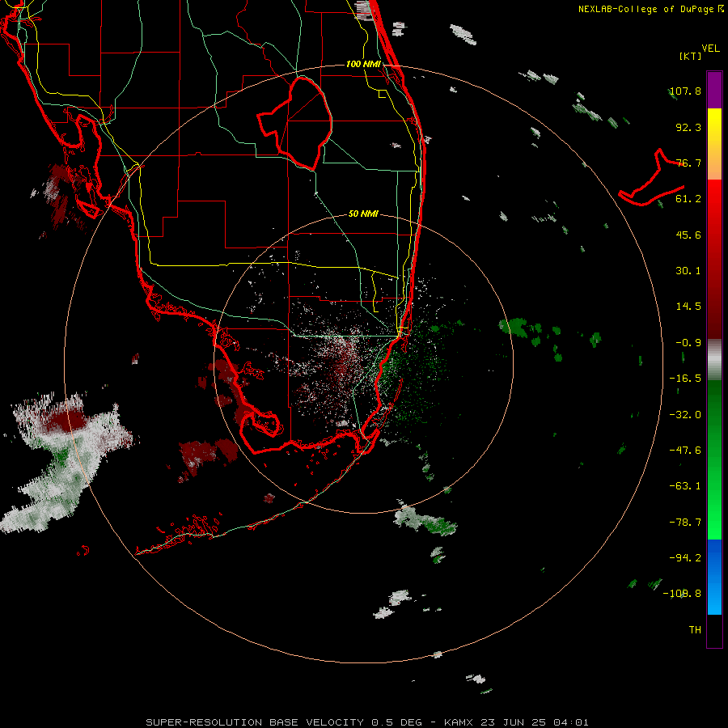Click the -109.8 scale value
Image resolution: width=728 pixels, height=728 pixels.
[x=682, y=594]
